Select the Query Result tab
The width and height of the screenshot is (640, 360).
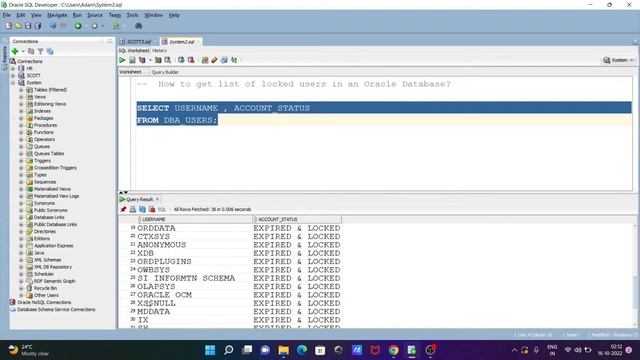click(x=139, y=199)
